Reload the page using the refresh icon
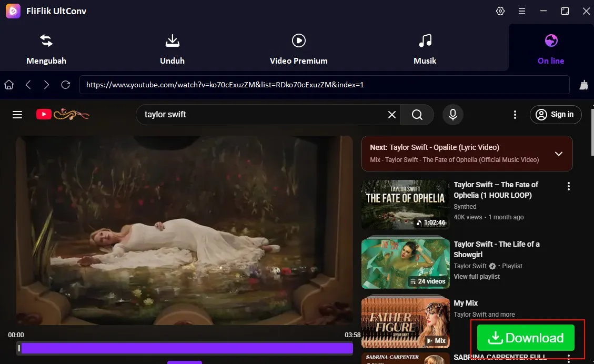 [x=65, y=84]
